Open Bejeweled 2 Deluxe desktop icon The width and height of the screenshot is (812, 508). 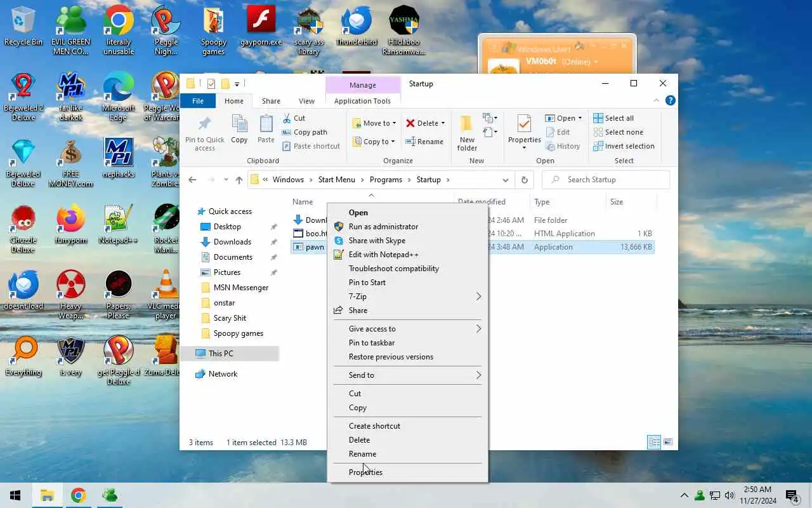pyautogui.click(x=23, y=97)
